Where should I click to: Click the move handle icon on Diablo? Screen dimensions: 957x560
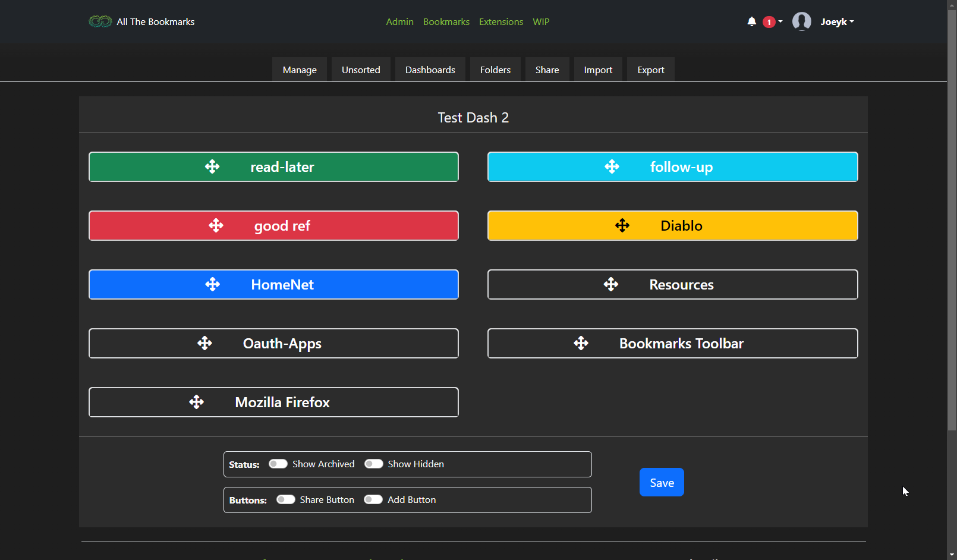(622, 225)
